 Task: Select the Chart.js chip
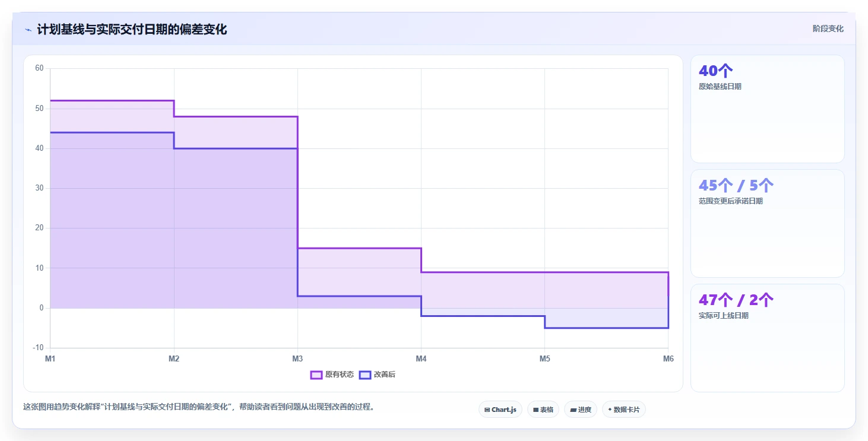(x=500, y=410)
